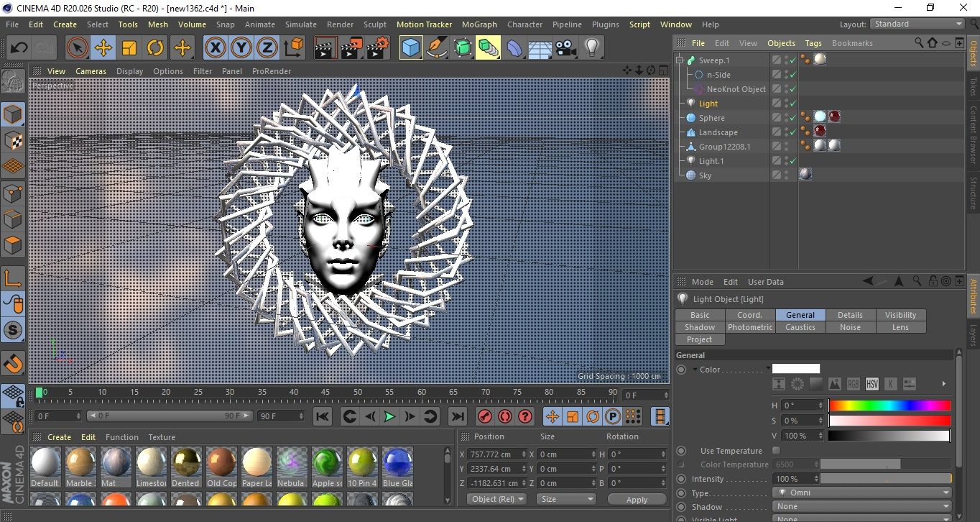
Task: Switch to the Details tab
Action: (851, 315)
